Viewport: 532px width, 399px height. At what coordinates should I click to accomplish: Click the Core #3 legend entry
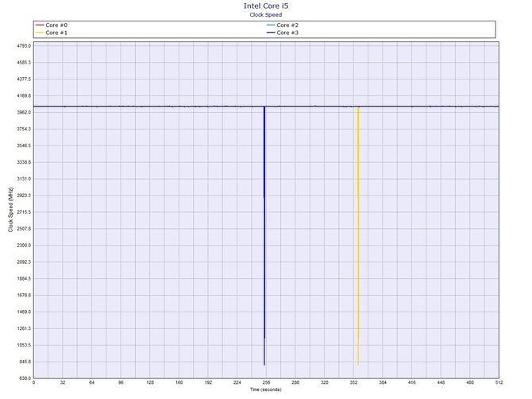coord(283,33)
